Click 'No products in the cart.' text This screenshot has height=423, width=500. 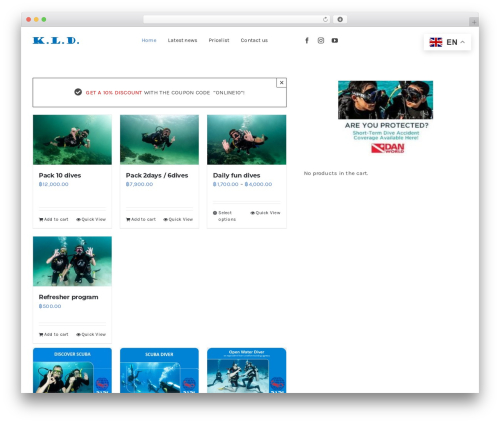click(x=336, y=173)
